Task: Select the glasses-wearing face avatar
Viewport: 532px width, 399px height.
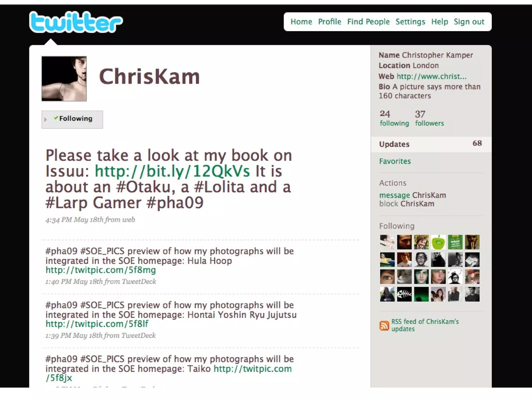Action: (421, 260)
